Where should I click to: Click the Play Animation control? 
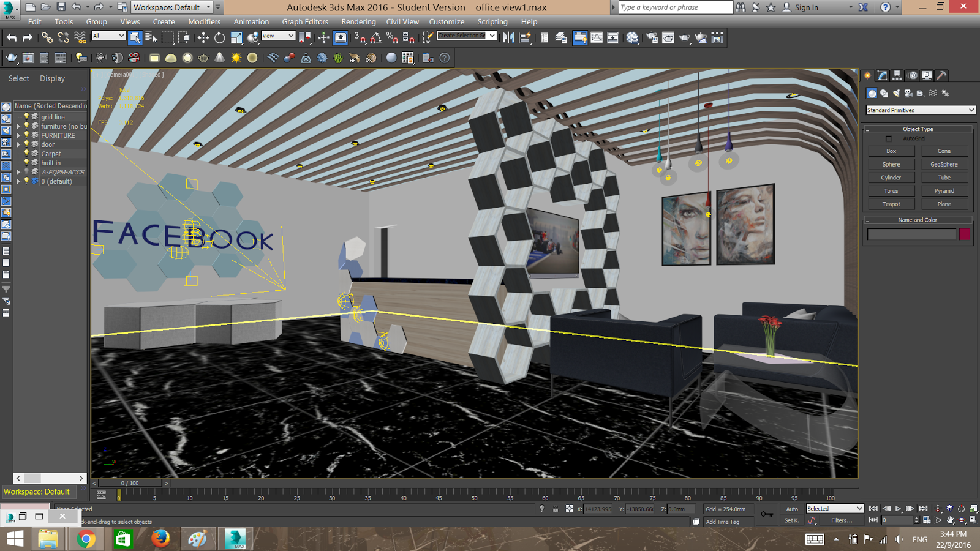pyautogui.click(x=898, y=508)
